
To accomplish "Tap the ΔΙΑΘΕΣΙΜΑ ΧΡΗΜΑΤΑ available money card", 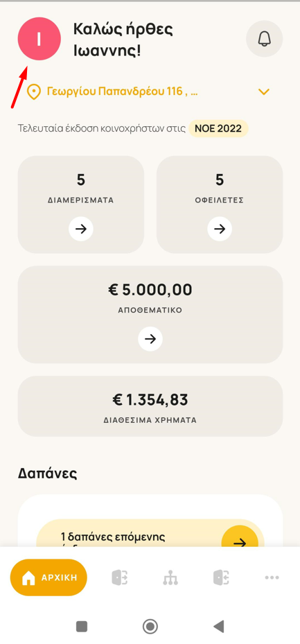I will point(150,406).
